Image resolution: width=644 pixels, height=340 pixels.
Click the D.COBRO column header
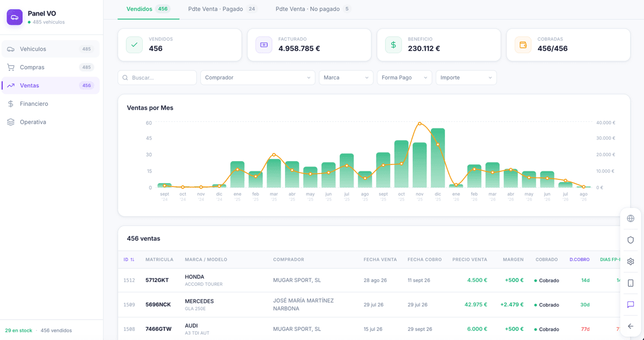(580, 259)
